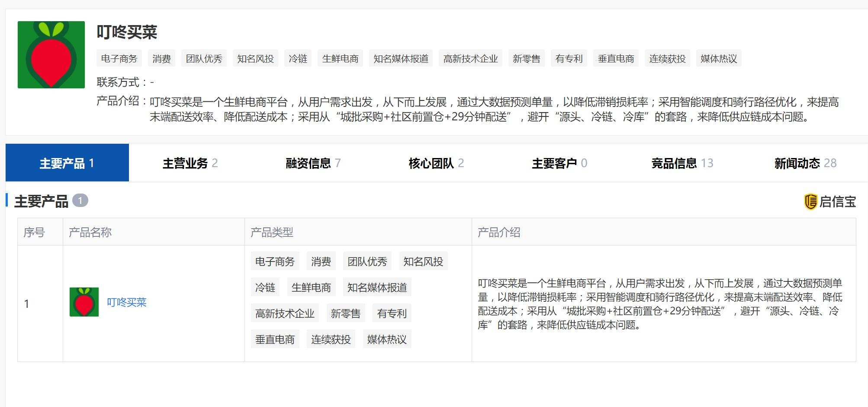Open the blue 叮咚买菜 product name link
Viewport: 868px width, 407px height.
[127, 302]
